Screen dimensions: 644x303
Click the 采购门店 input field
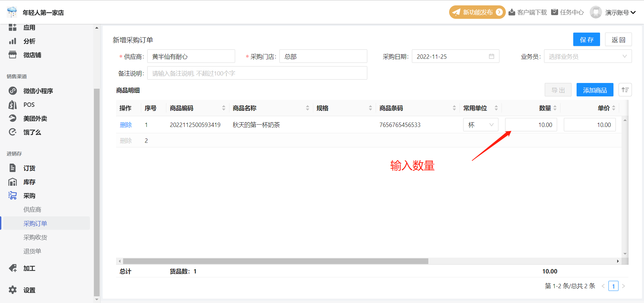pos(323,56)
